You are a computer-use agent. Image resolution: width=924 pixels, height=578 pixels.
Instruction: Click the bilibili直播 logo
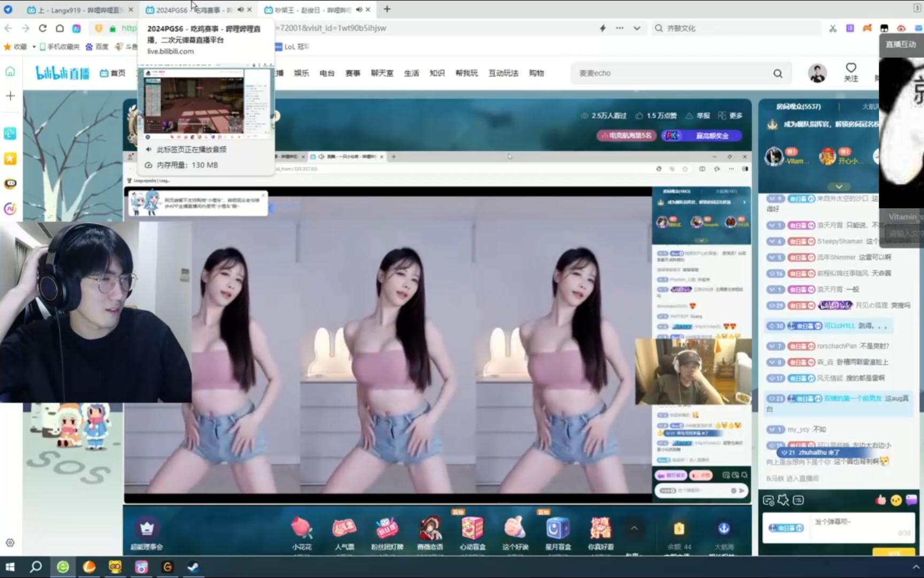click(x=62, y=73)
